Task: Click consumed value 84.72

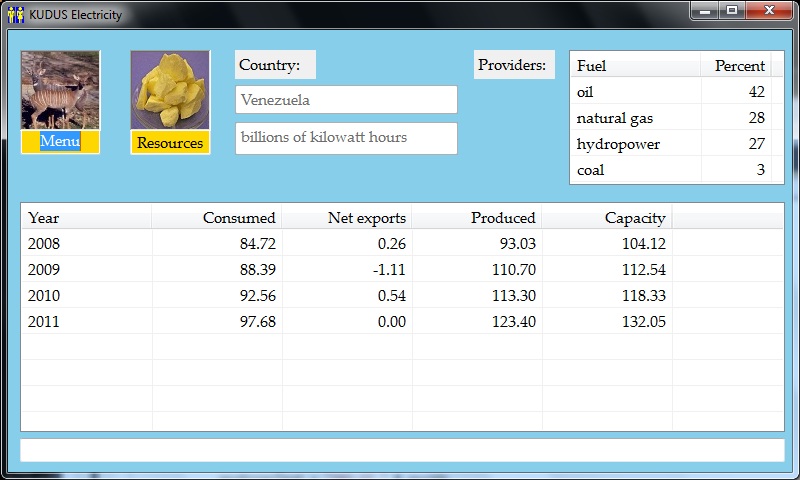Action: (258, 244)
